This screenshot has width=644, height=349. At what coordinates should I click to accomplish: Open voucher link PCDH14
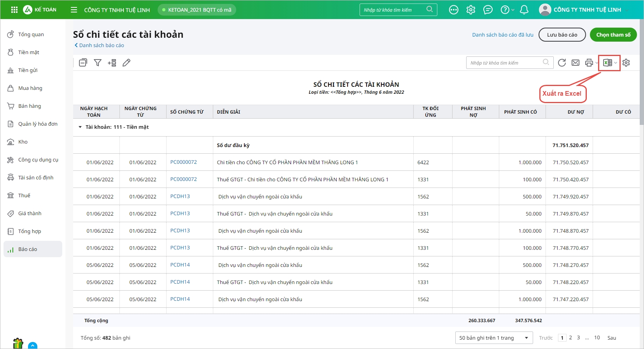(180, 265)
